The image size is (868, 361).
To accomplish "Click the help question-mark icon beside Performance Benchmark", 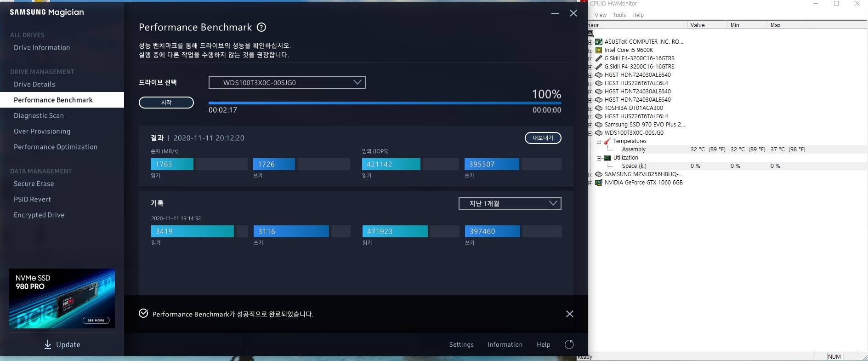I will [x=261, y=27].
